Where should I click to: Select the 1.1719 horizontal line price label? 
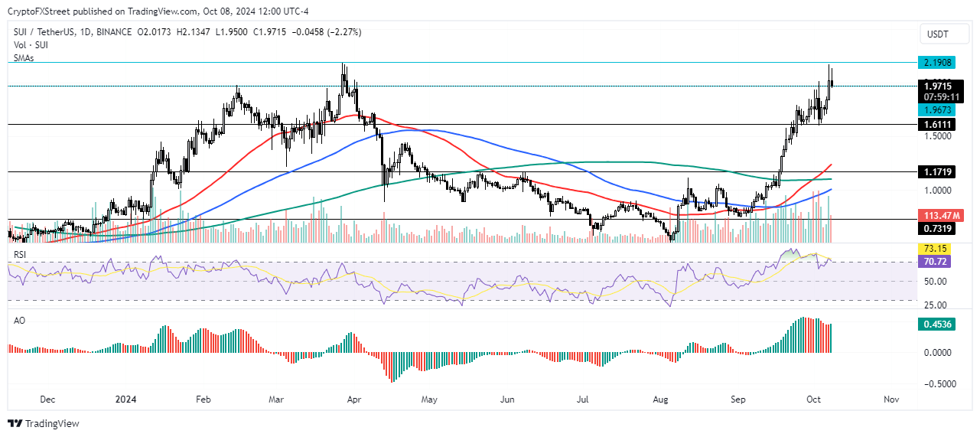pyautogui.click(x=938, y=173)
